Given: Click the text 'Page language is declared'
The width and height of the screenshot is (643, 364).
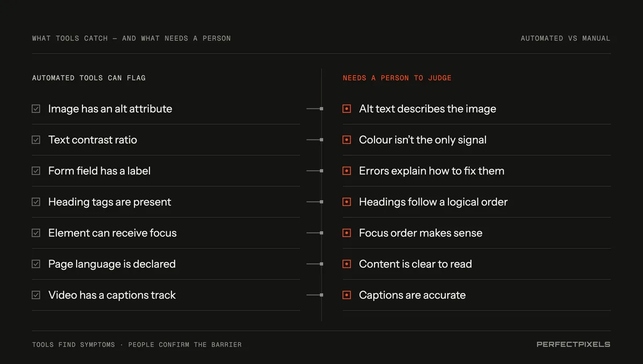Looking at the screenshot, I should click(111, 264).
